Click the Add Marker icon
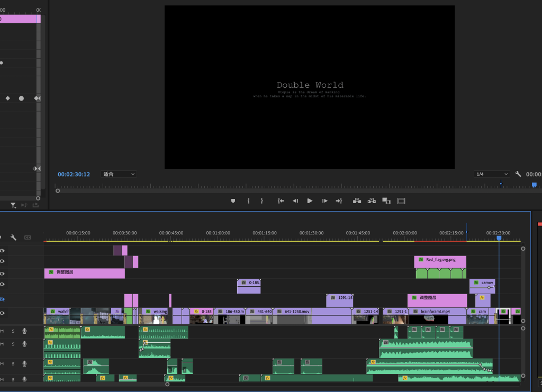The image size is (542, 392). pyautogui.click(x=233, y=201)
